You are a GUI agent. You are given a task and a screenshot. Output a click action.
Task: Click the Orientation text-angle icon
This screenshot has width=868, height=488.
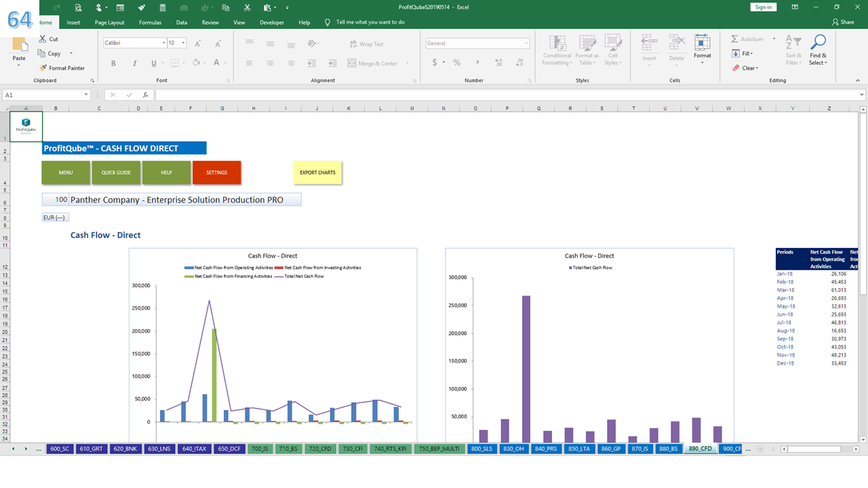tap(311, 43)
